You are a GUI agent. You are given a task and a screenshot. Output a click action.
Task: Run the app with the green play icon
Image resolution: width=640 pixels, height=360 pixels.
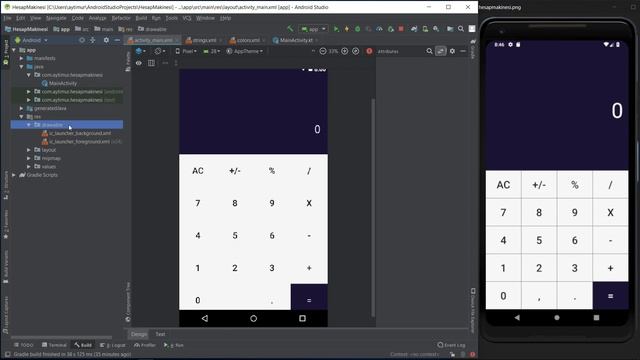coord(336,29)
